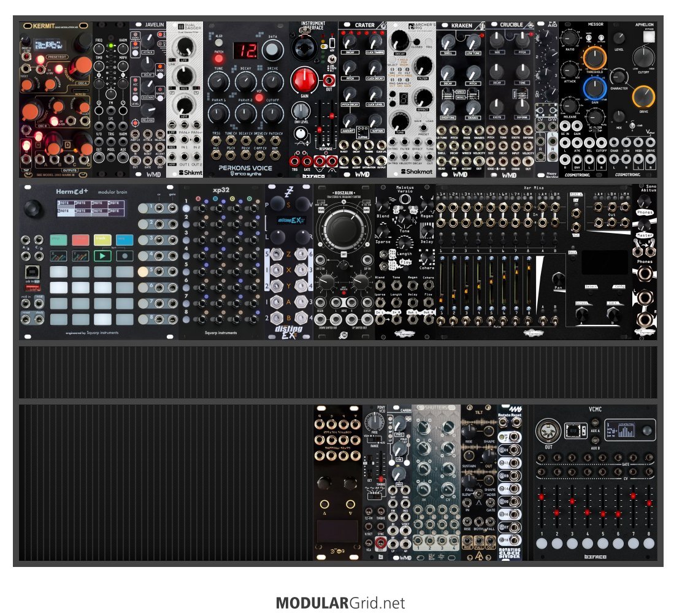Click the ENV LEVEL knob on Instrument Interface
The height and width of the screenshot is (616, 682).
301,111
